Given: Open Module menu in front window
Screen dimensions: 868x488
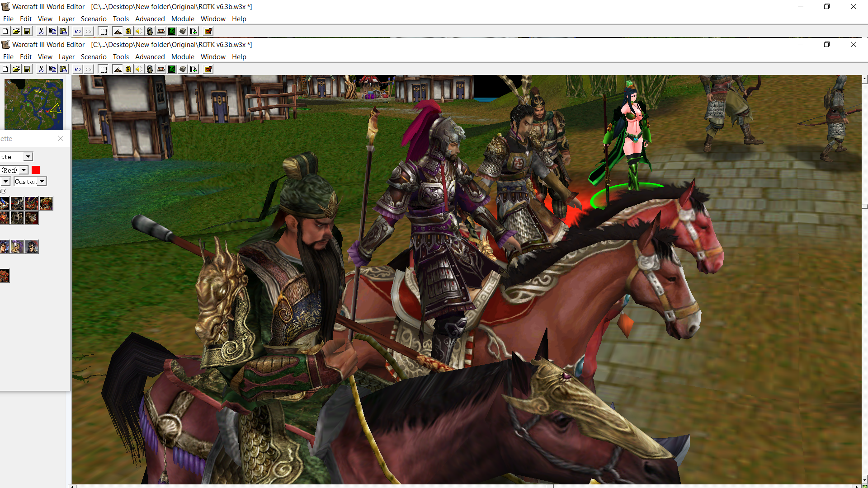Looking at the screenshot, I should point(183,57).
